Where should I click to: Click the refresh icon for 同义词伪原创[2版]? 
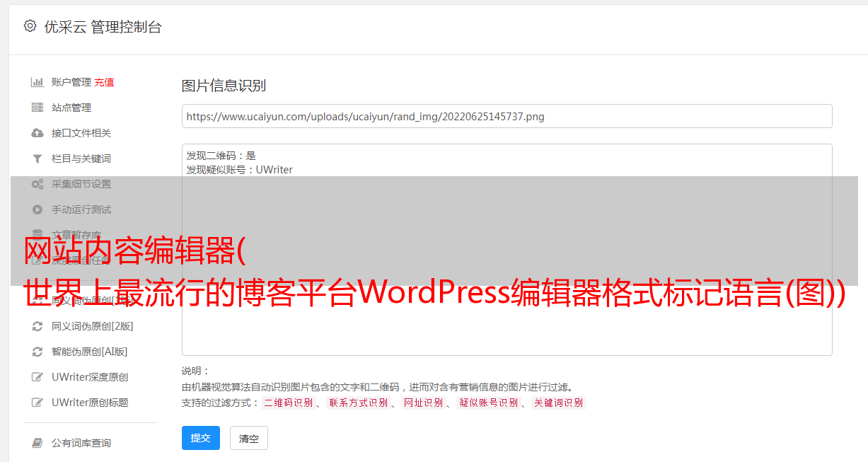click(x=37, y=326)
